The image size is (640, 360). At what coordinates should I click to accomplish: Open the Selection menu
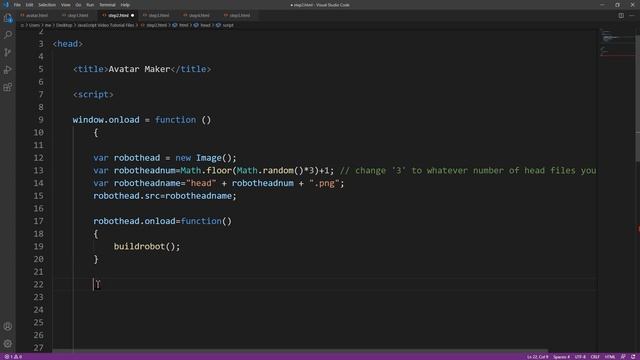(x=47, y=5)
